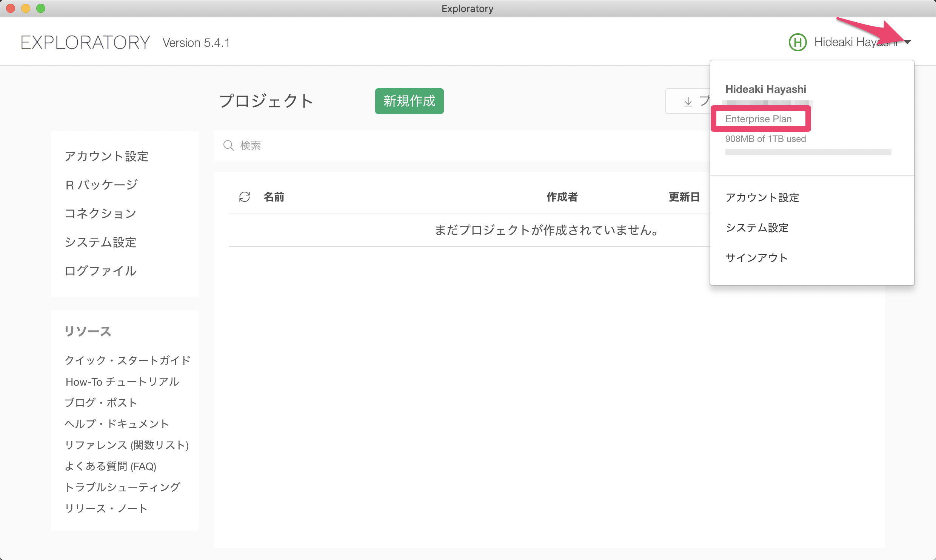Open the トラブルシューティング link
This screenshot has width=936, height=560.
[122, 487]
